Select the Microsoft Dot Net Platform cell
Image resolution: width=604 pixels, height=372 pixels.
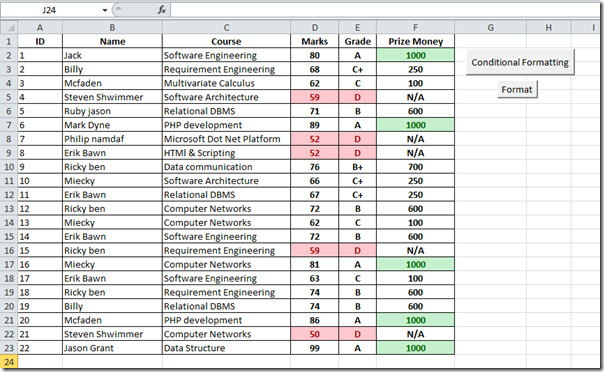tap(226, 139)
